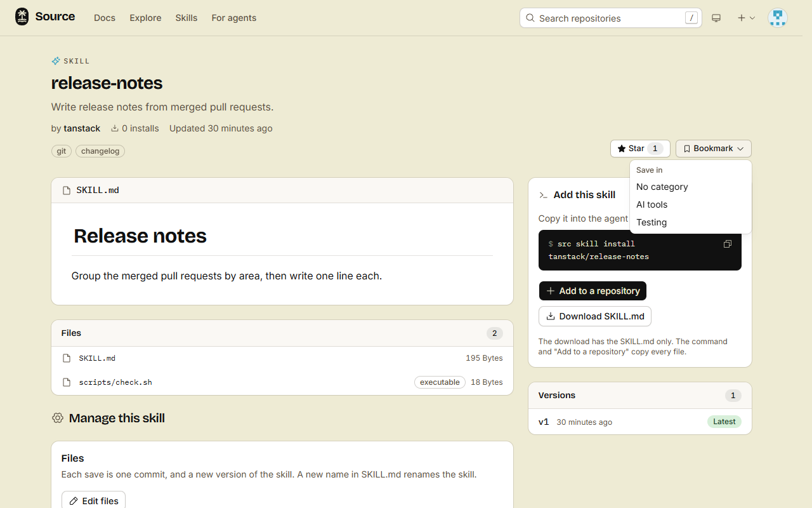This screenshot has width=812, height=508.
Task: Click the gear icon beside Manage this skill
Action: point(58,418)
